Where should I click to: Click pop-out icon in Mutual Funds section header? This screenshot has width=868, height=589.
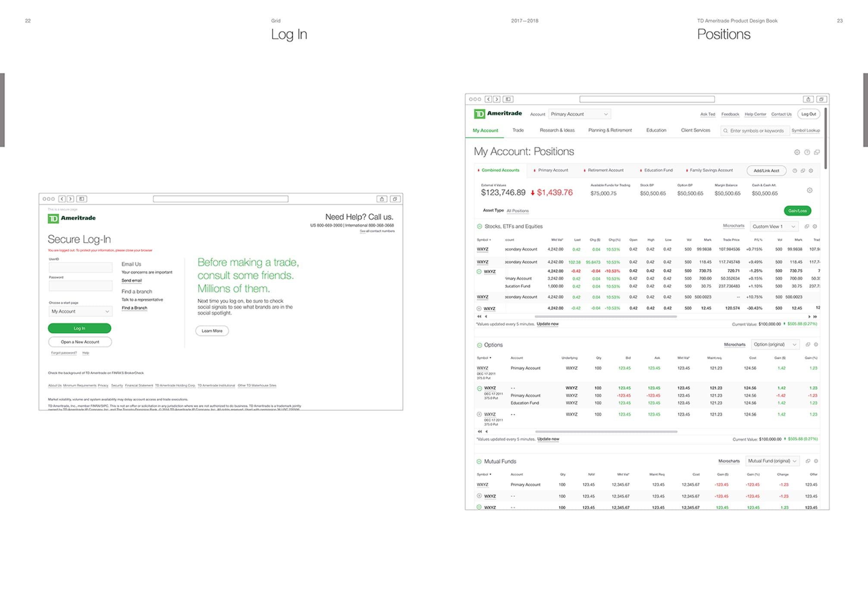[808, 461]
